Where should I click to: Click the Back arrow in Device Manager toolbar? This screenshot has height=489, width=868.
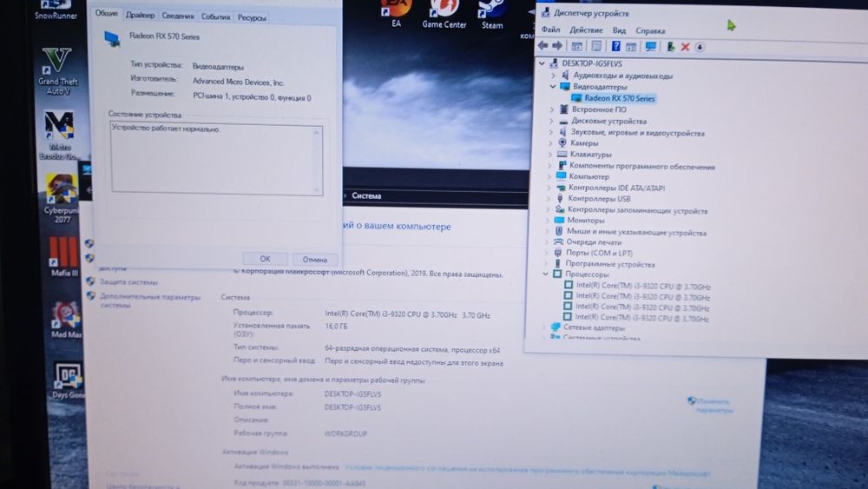point(543,46)
